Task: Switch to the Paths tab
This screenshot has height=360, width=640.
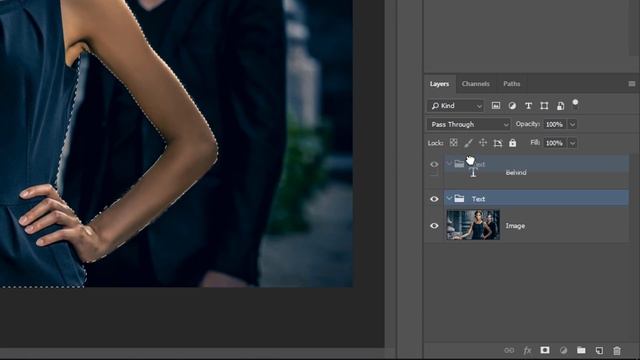Action: (x=511, y=84)
